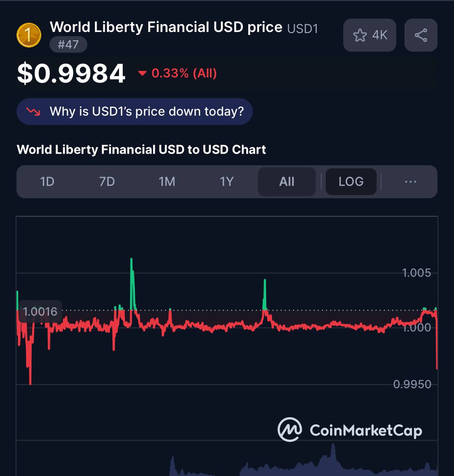Toggle the LOG scale button
Image resolution: width=454 pixels, height=476 pixels.
[x=351, y=181]
